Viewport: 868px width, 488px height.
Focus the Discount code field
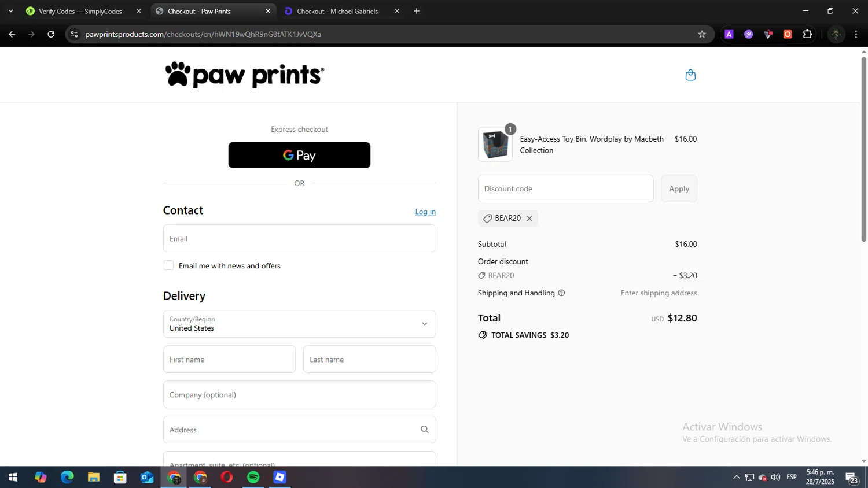565,188
